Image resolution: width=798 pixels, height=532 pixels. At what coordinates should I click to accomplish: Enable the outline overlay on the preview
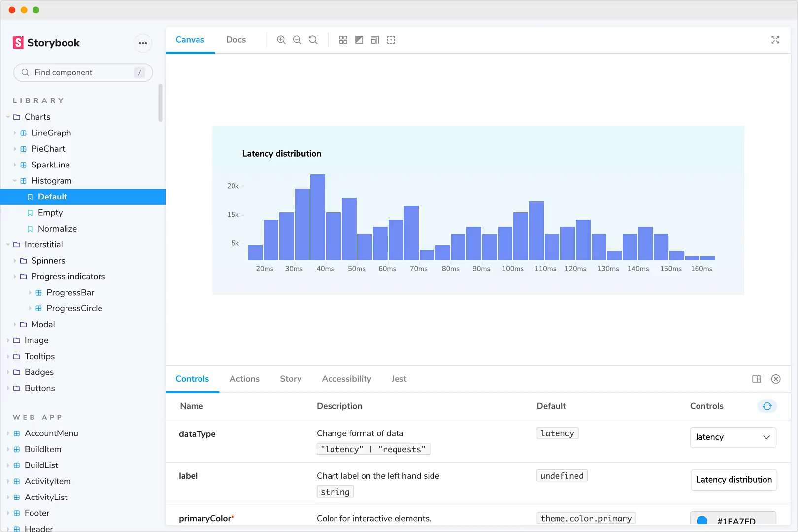pyautogui.click(x=391, y=40)
